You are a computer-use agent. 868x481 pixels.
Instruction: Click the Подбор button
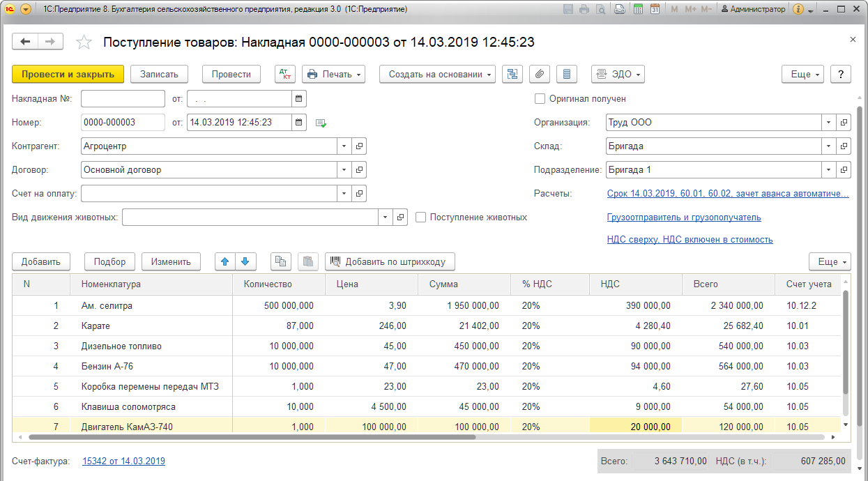coord(110,261)
